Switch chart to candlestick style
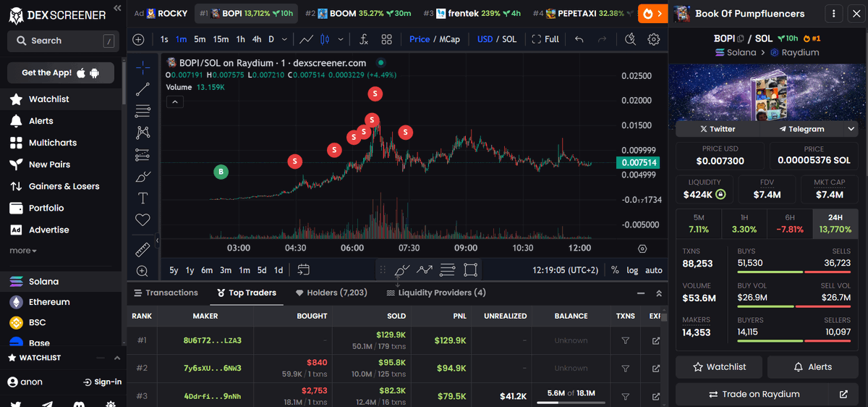This screenshot has width=868, height=407. (x=325, y=39)
